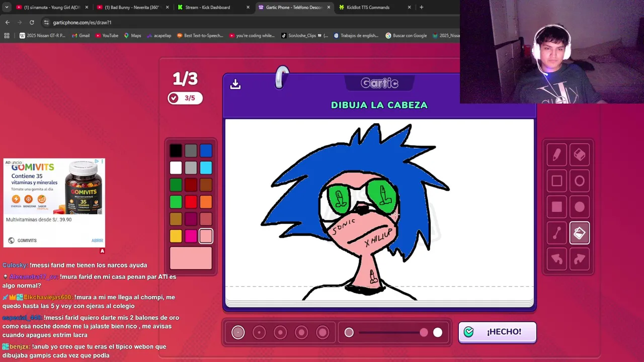Click the opacity slider handle

tap(424, 332)
